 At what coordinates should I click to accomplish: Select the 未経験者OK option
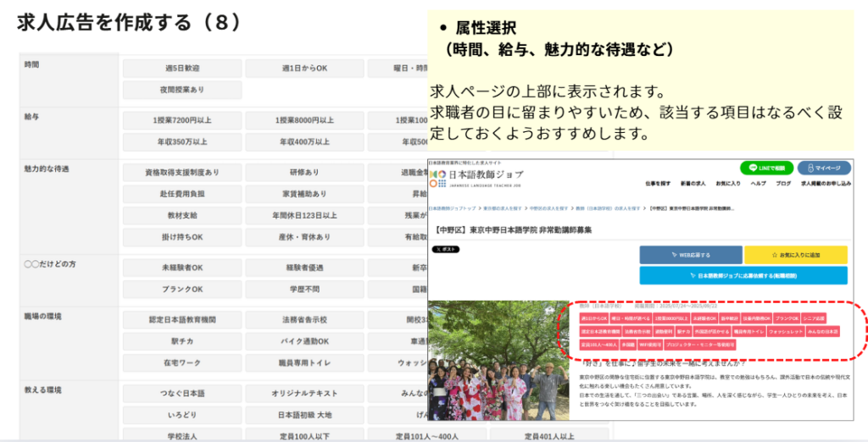click(x=181, y=268)
